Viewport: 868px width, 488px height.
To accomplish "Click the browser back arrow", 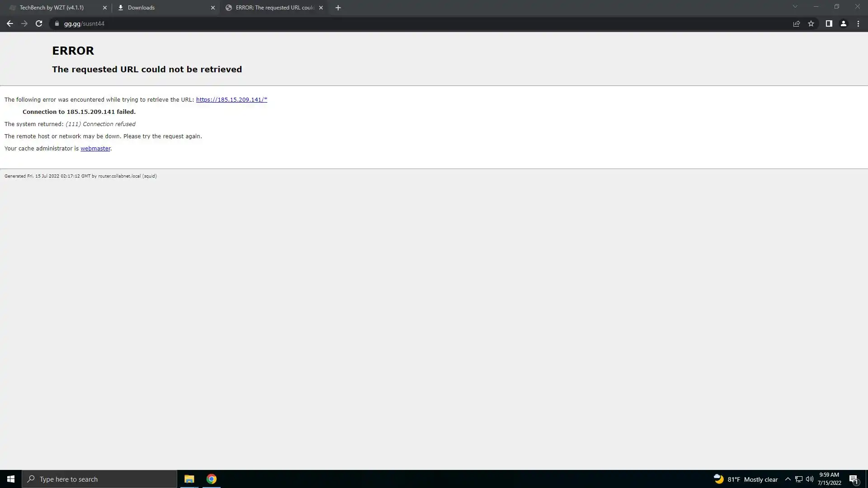I will [x=9, y=23].
